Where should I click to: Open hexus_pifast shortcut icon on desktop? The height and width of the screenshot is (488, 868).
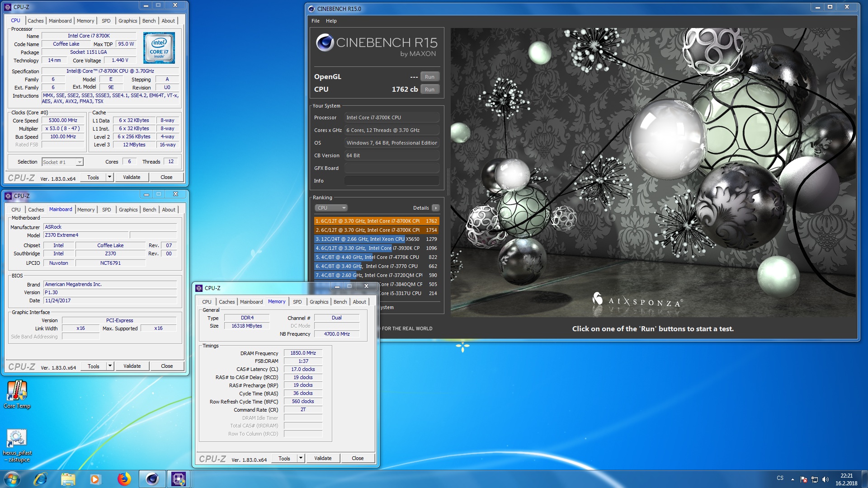click(17, 445)
